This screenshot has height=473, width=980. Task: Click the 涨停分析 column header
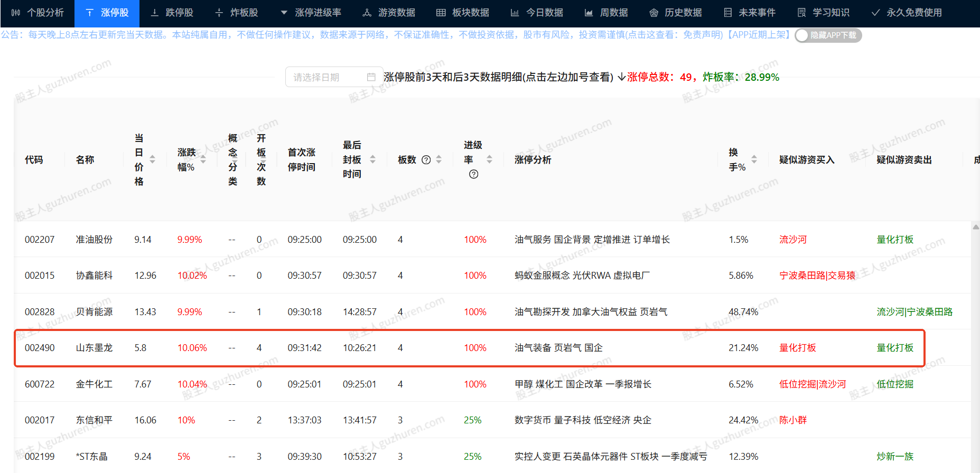tap(533, 159)
